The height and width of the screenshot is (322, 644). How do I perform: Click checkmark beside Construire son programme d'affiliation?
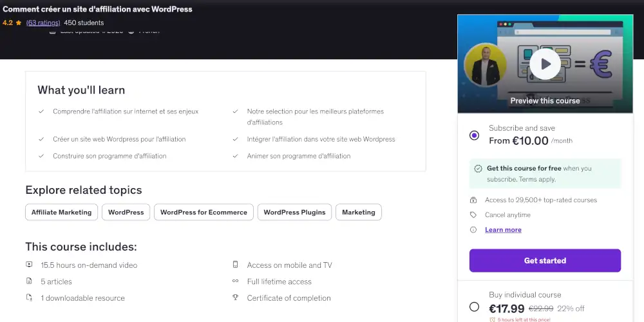41,156
